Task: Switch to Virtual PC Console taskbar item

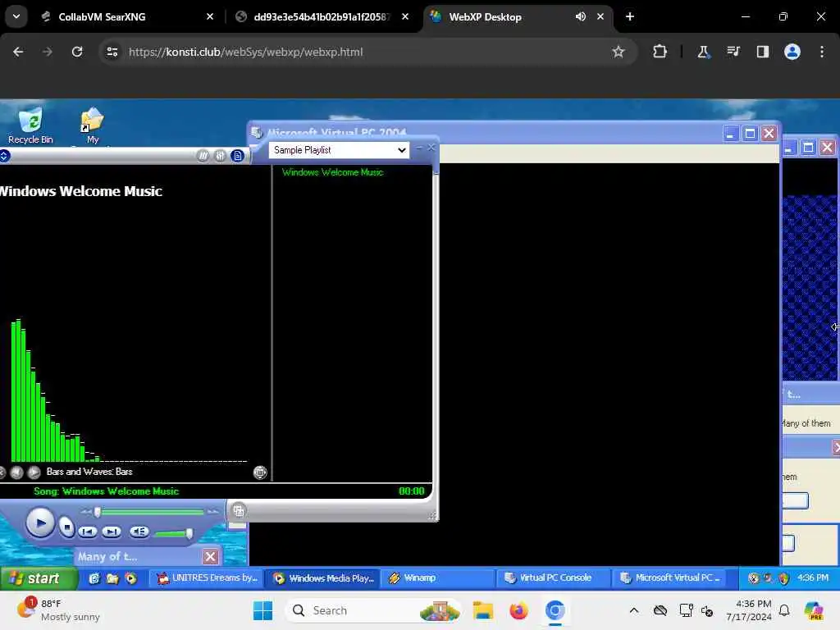Action: (555, 578)
